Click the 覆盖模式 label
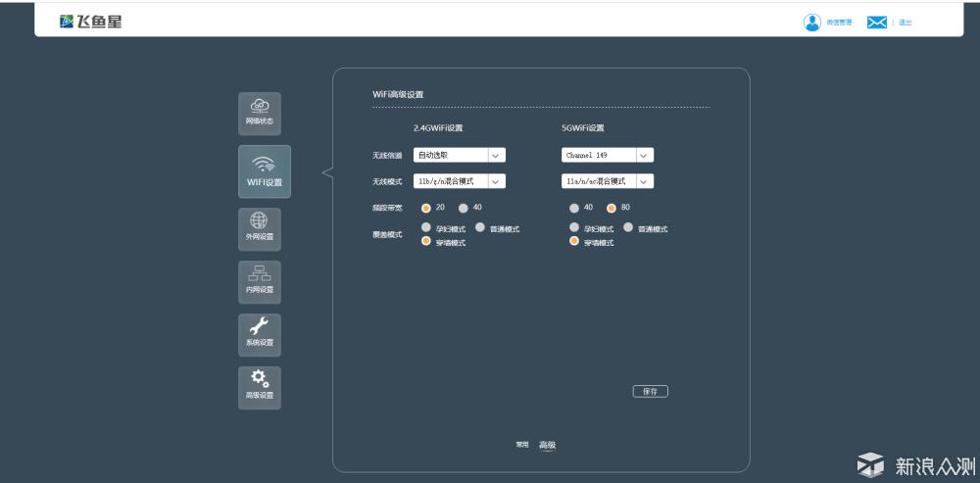The width and height of the screenshot is (980, 483). point(387,235)
